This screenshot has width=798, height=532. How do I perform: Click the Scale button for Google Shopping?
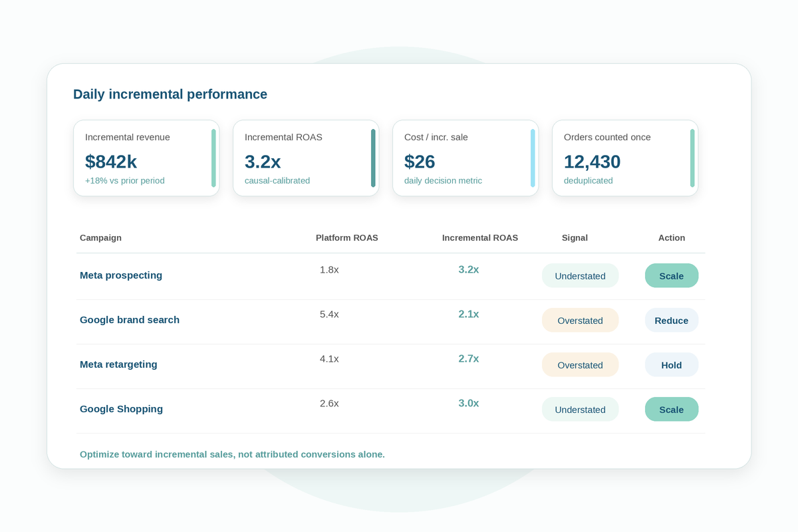(672, 409)
